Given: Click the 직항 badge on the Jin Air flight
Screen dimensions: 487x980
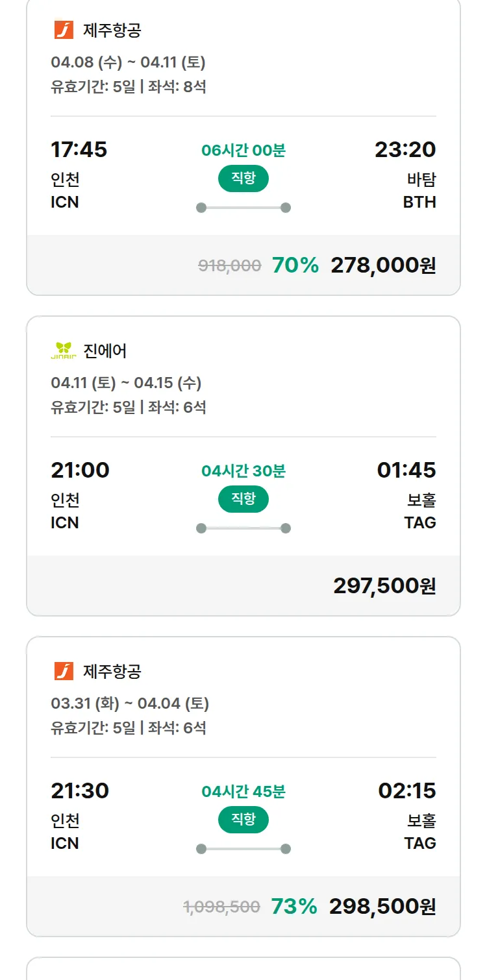Looking at the screenshot, I should [x=243, y=499].
